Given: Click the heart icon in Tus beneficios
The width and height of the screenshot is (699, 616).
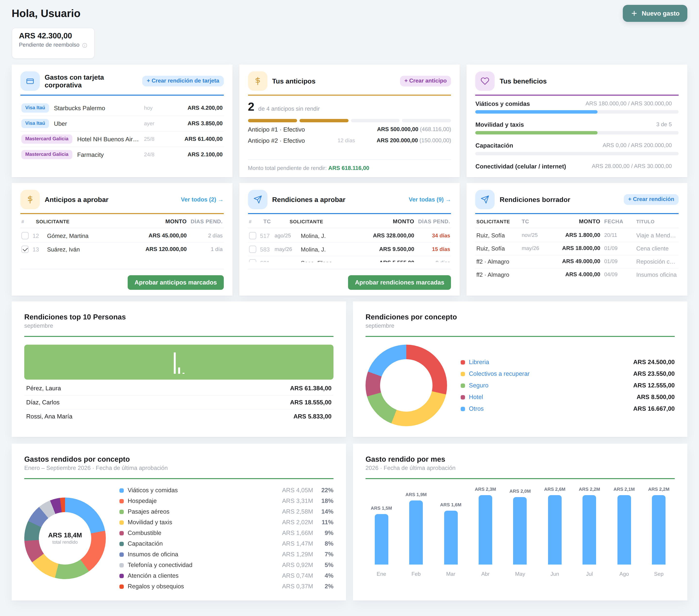Looking at the screenshot, I should (x=485, y=81).
